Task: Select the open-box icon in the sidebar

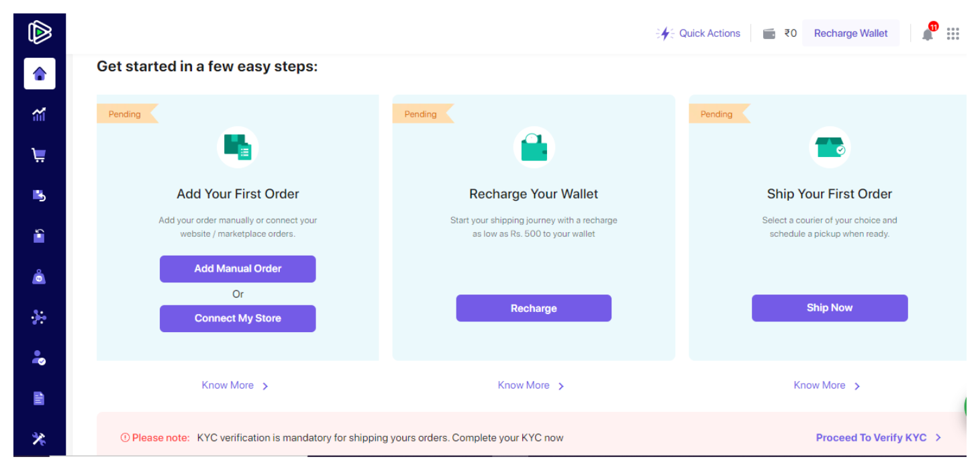Action: coord(40,235)
